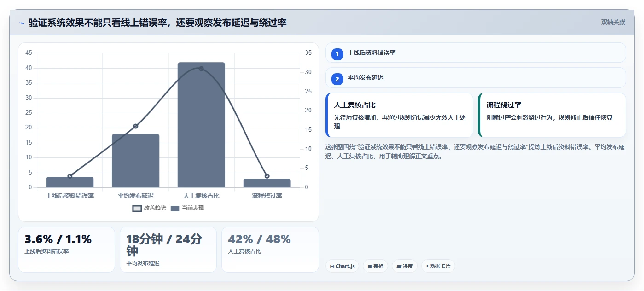644x291 pixels.
Task: Click numbered badge 2 beside 平均发布延迟
Action: [x=337, y=79]
